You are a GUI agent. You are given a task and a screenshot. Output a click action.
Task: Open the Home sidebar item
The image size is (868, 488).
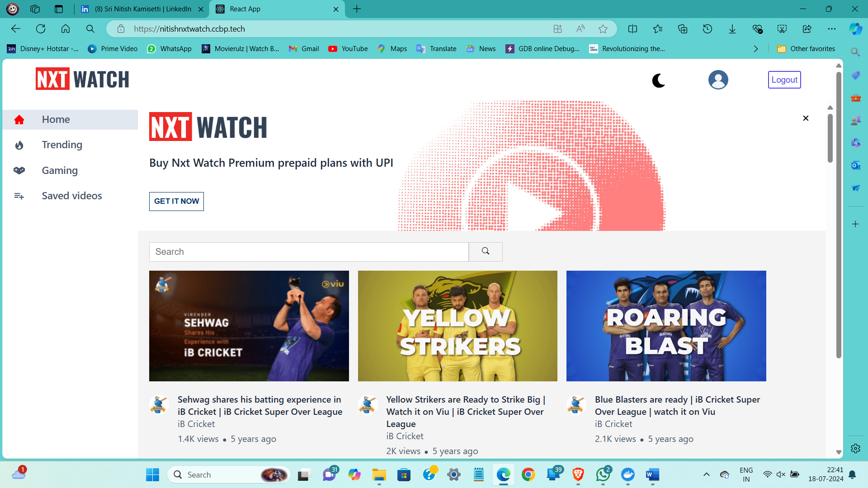pyautogui.click(x=70, y=119)
